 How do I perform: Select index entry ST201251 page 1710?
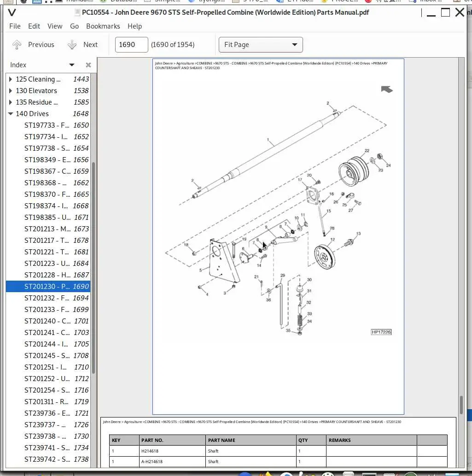(48, 367)
